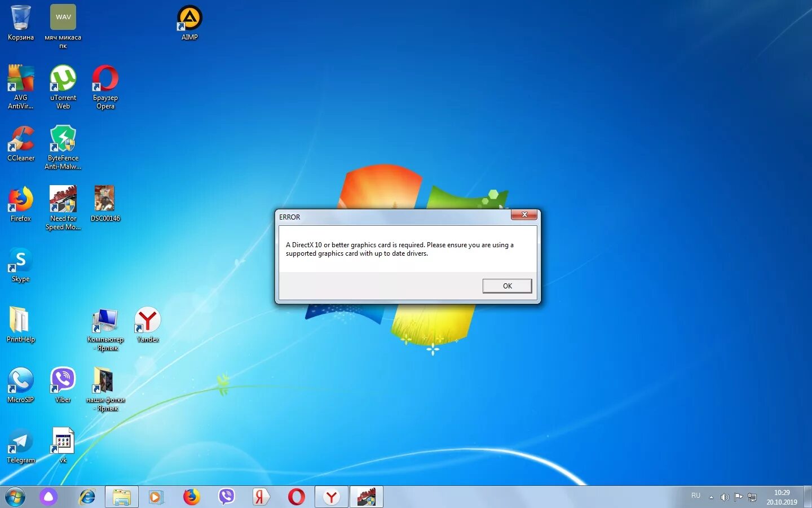Screen dimensions: 812x508
Task: Open Windows Media Player from the taskbar
Action: (156, 497)
